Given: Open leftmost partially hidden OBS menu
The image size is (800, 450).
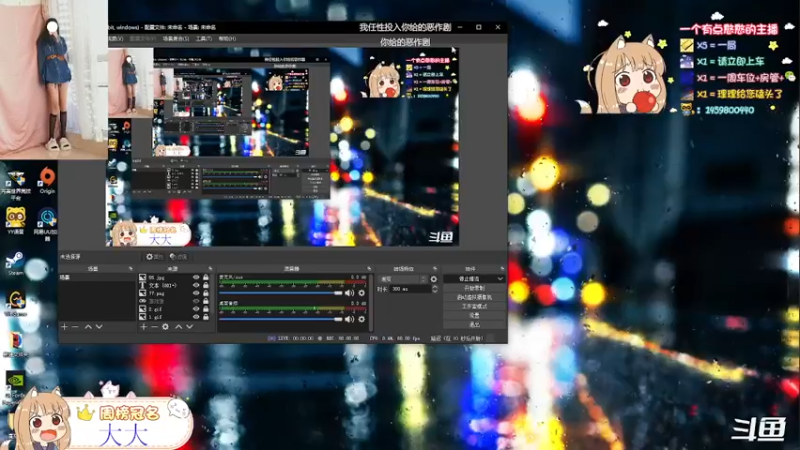Looking at the screenshot, I should point(115,39).
